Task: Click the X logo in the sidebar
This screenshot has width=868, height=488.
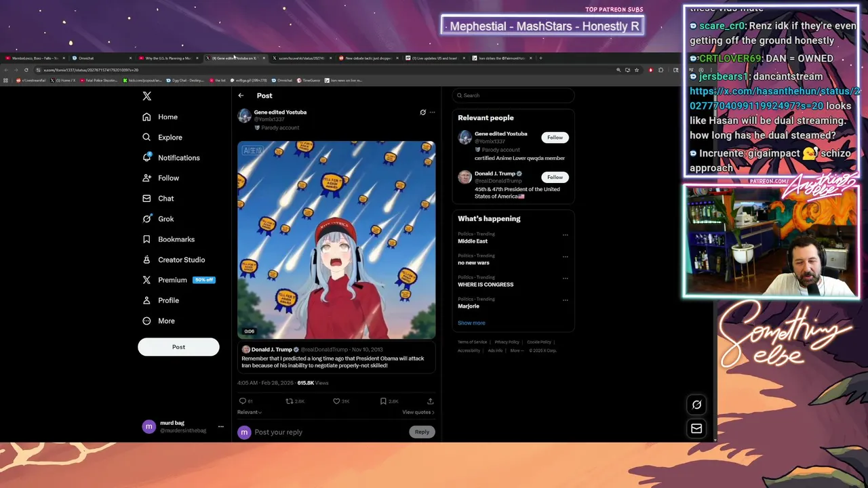Action: tap(146, 96)
